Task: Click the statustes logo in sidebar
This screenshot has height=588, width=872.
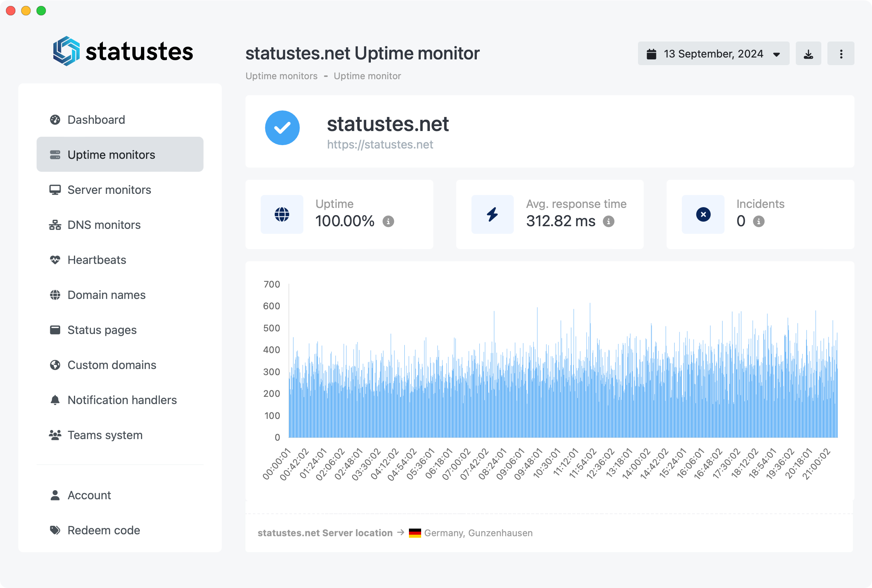Action: pos(123,51)
